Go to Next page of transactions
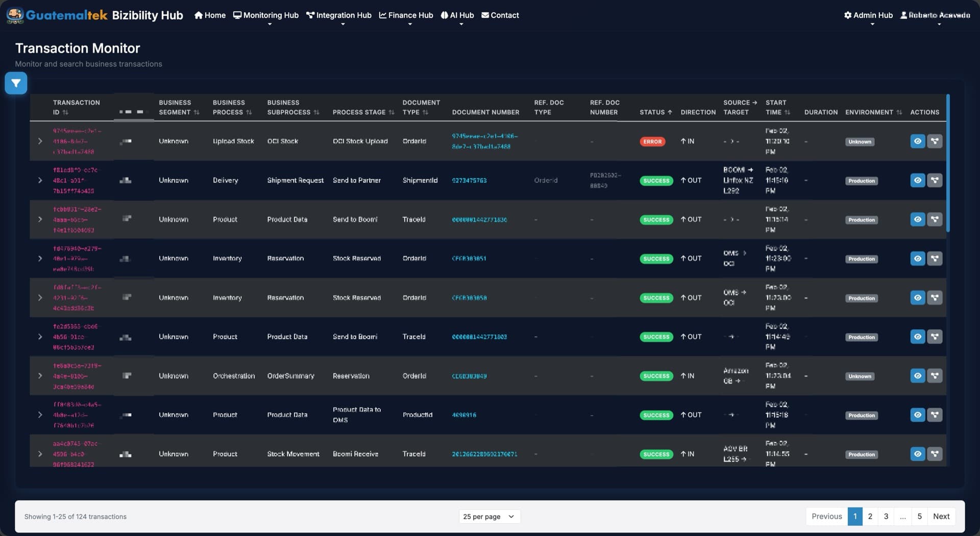The image size is (980, 536). (941, 517)
